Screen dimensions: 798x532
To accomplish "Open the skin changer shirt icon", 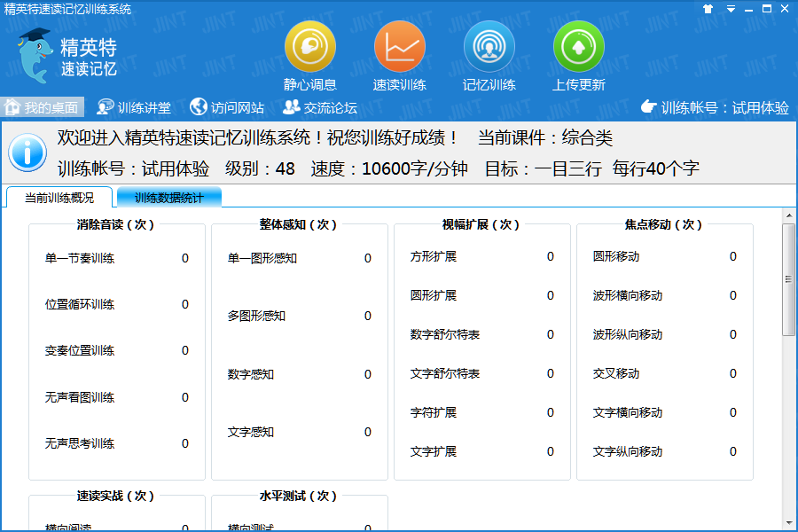I will [708, 9].
